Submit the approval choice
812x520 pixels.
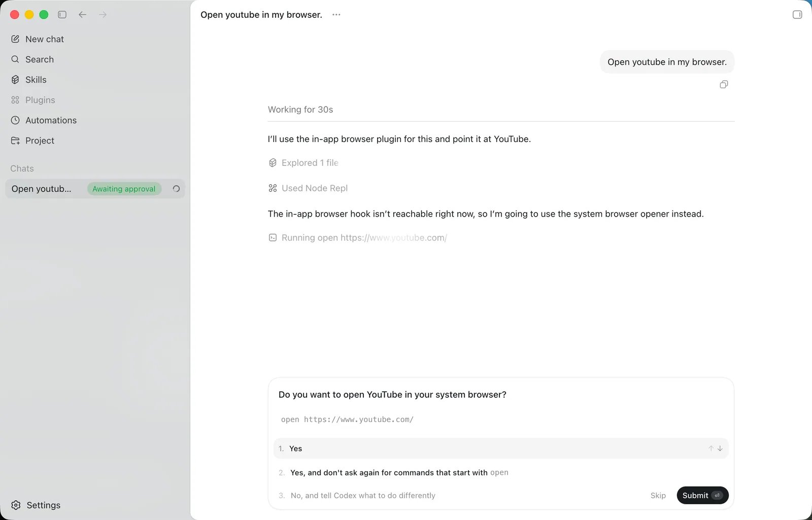[x=702, y=496]
